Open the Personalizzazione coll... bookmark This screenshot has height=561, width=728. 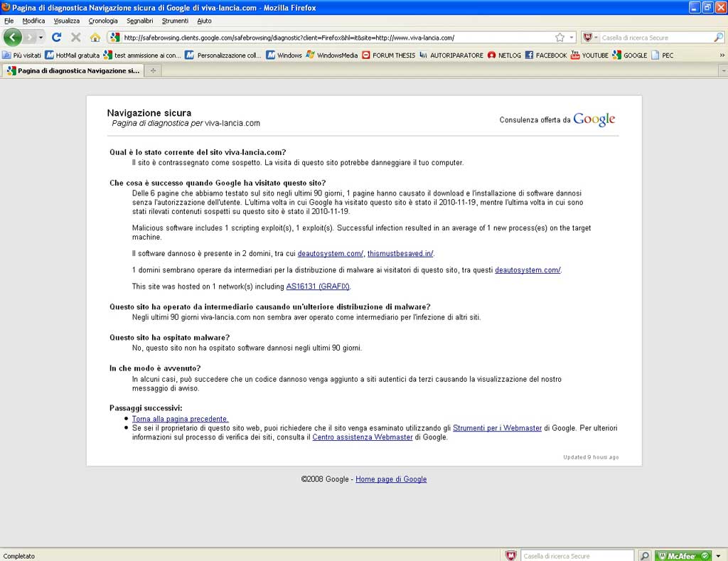224,55
